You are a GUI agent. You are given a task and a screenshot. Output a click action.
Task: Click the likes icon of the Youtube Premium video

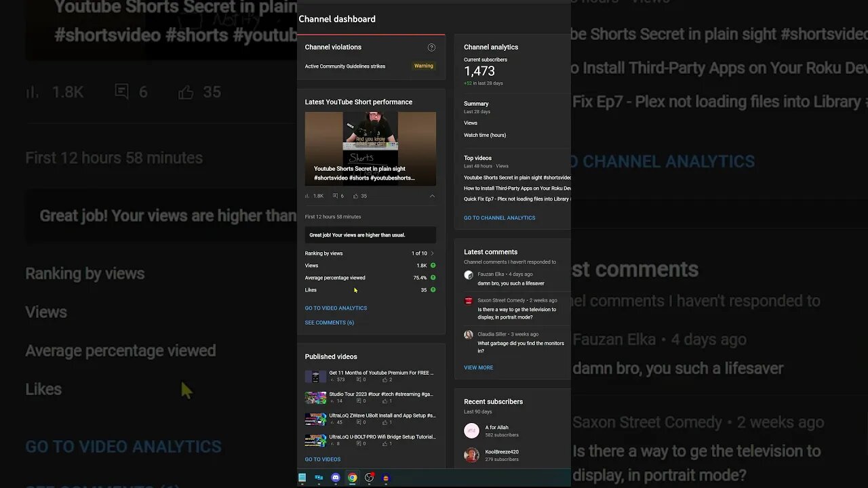click(x=384, y=380)
